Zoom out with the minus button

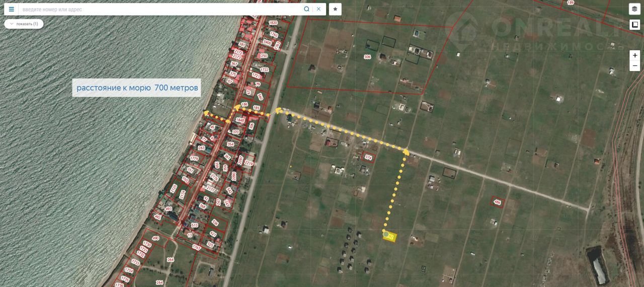click(x=635, y=66)
